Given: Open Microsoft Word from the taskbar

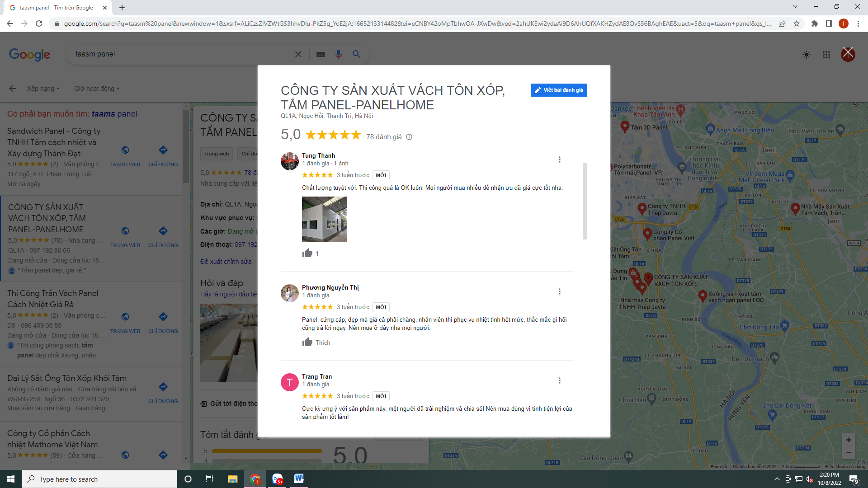Looking at the screenshot, I should pos(298,479).
